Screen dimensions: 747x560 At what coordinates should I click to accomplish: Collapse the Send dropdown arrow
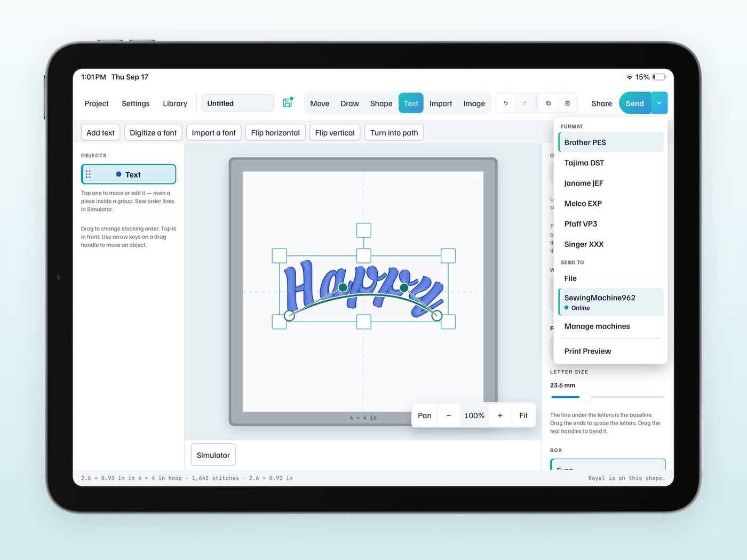tap(659, 103)
